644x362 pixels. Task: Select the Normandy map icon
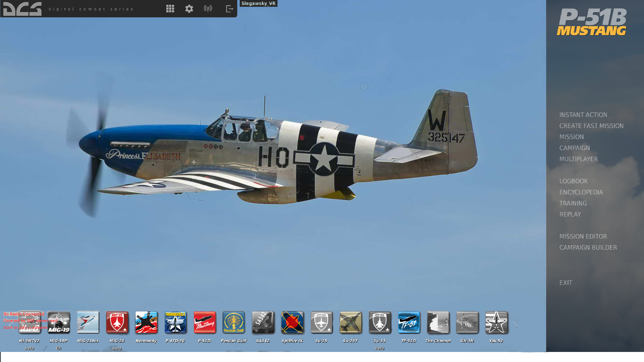(146, 323)
